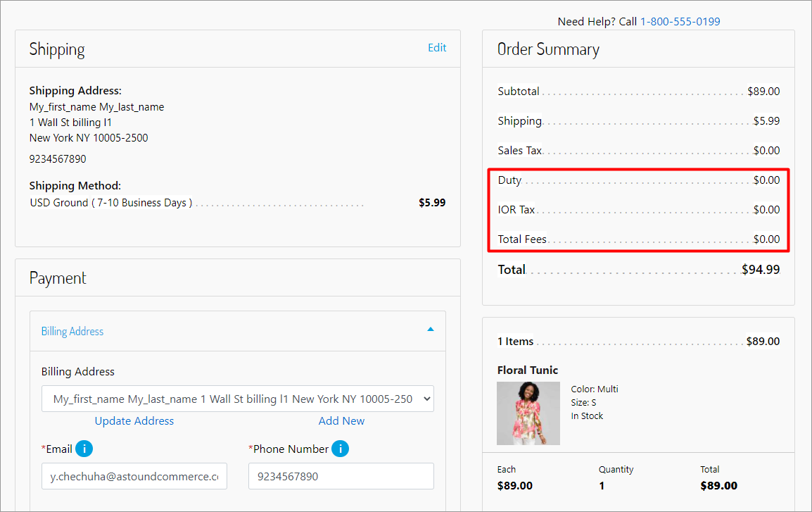Click the info icon beside Phone Number
The width and height of the screenshot is (812, 512).
pos(340,449)
